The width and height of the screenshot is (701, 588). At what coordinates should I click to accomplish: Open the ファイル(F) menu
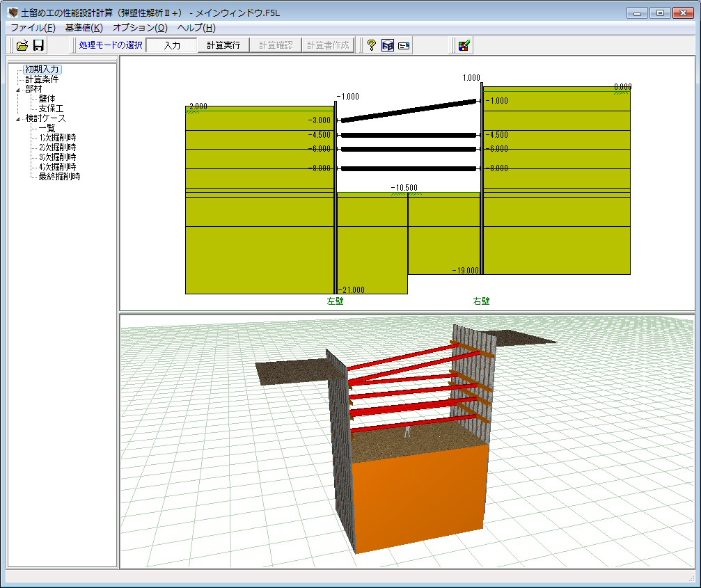coord(33,28)
